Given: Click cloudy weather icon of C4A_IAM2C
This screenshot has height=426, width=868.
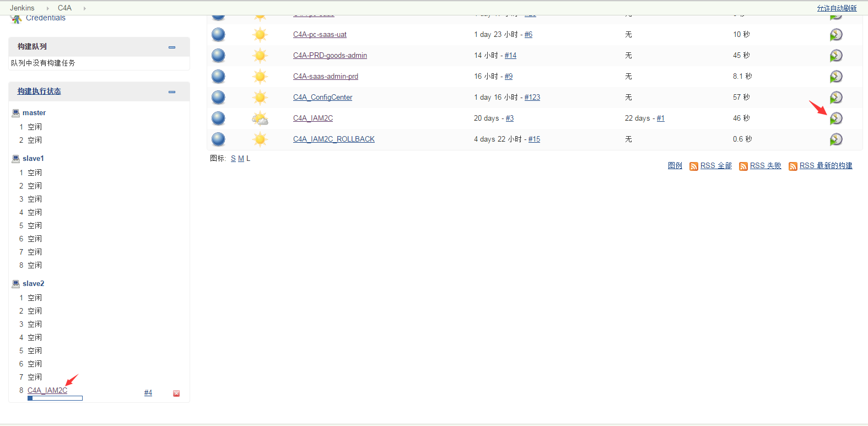Looking at the screenshot, I should [260, 118].
